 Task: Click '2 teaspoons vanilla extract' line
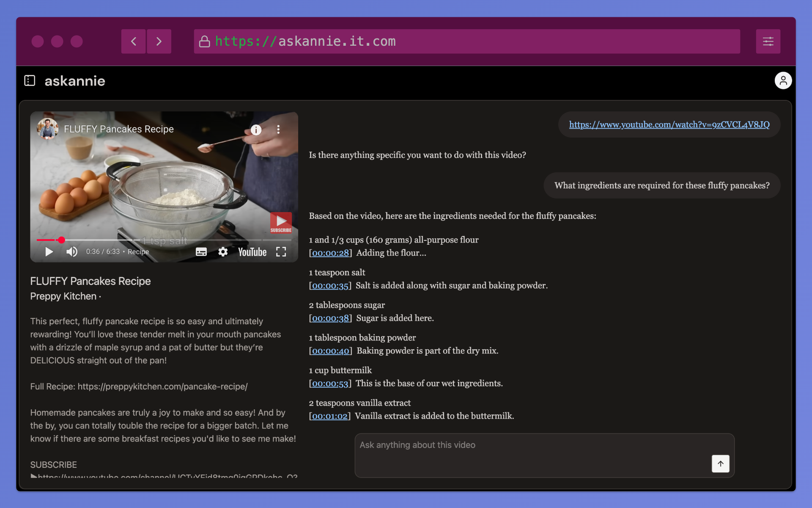(359, 403)
